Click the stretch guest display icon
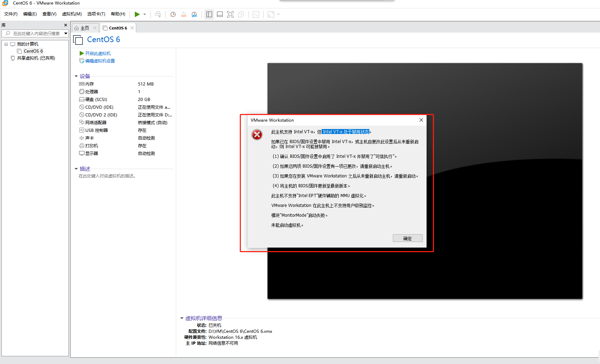This screenshot has height=364, width=600. tap(271, 14)
